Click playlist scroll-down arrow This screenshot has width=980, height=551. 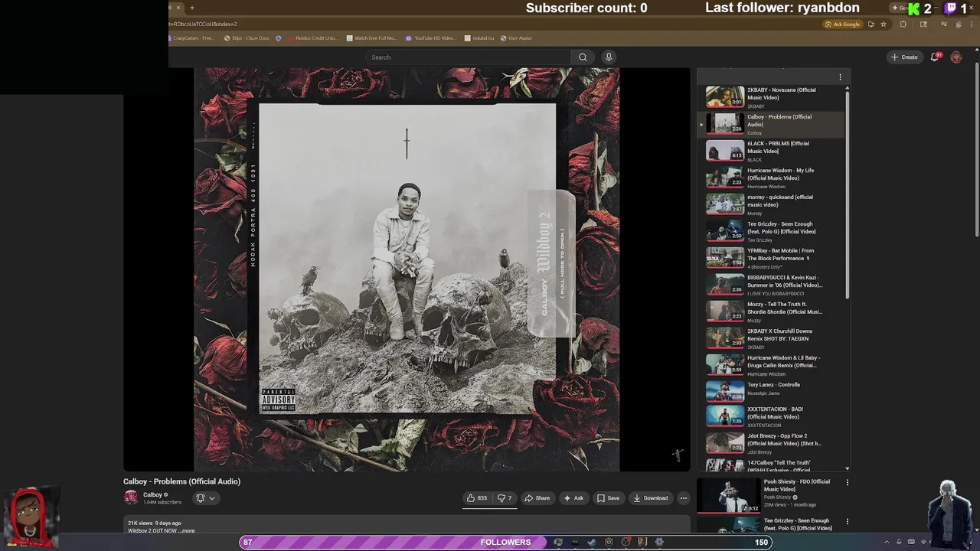847,468
